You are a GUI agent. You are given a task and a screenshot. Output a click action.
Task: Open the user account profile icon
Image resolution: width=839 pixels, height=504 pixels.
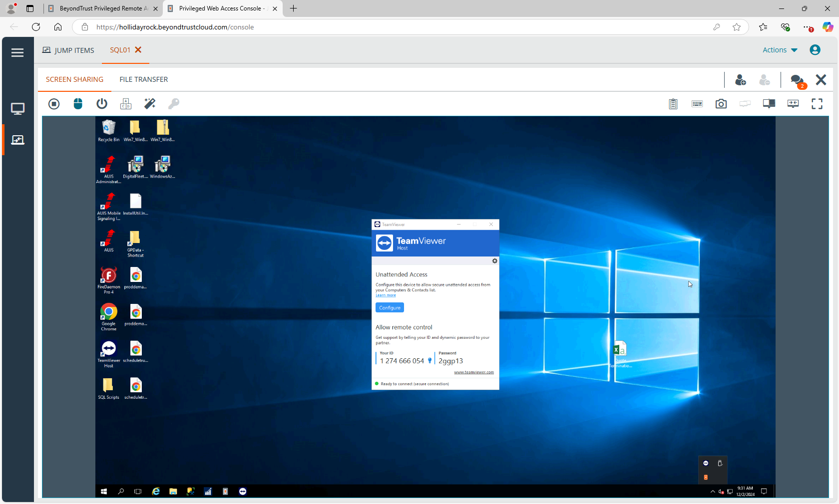(x=815, y=50)
